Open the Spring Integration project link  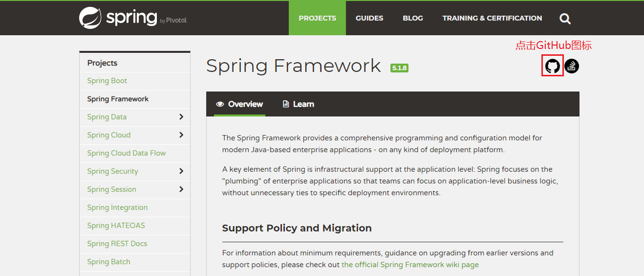pos(117,207)
